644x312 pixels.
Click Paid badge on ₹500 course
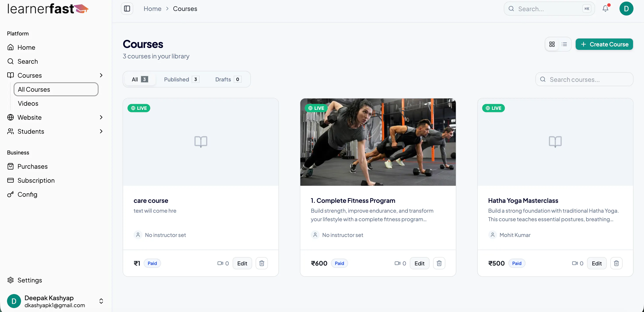click(517, 263)
